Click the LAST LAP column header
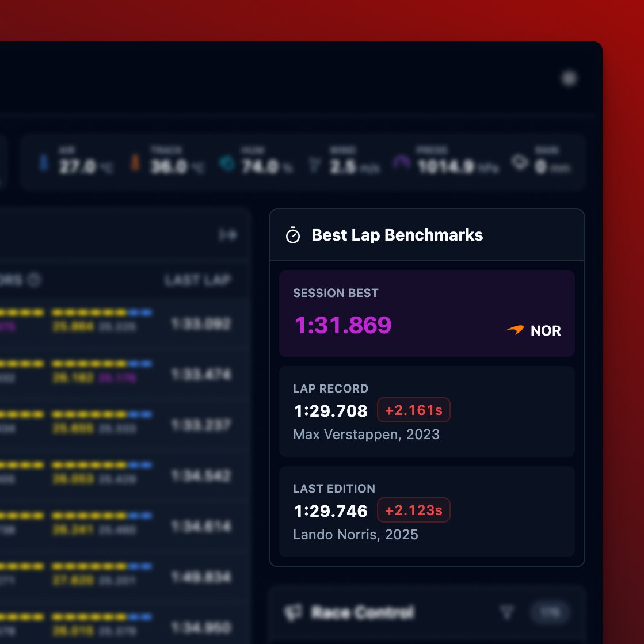 197,280
